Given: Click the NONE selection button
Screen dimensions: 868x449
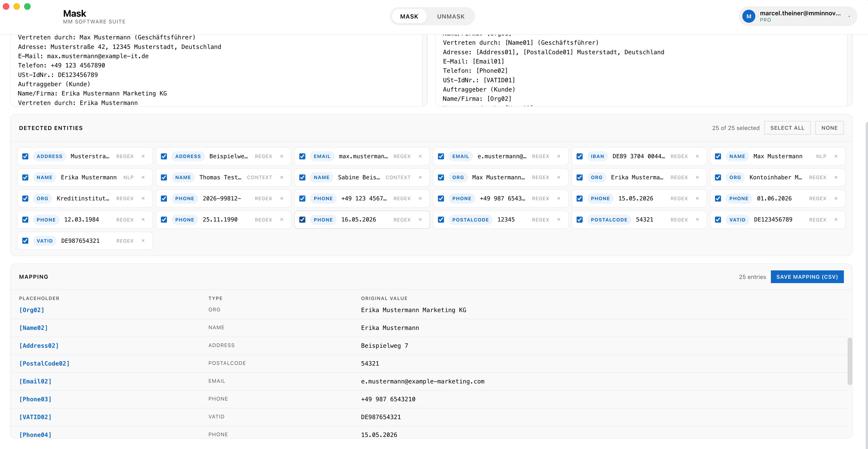Looking at the screenshot, I should point(829,128).
